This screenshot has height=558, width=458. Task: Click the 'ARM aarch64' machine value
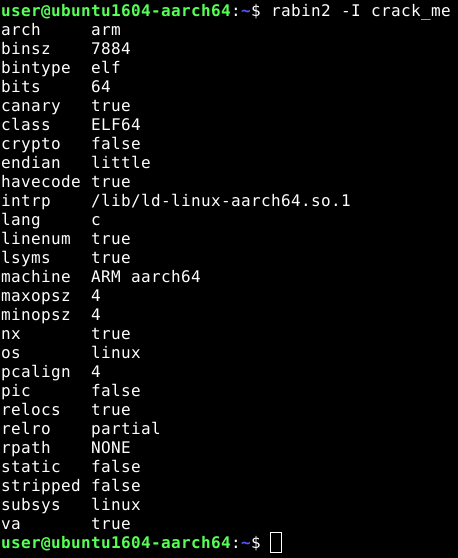coord(146,277)
